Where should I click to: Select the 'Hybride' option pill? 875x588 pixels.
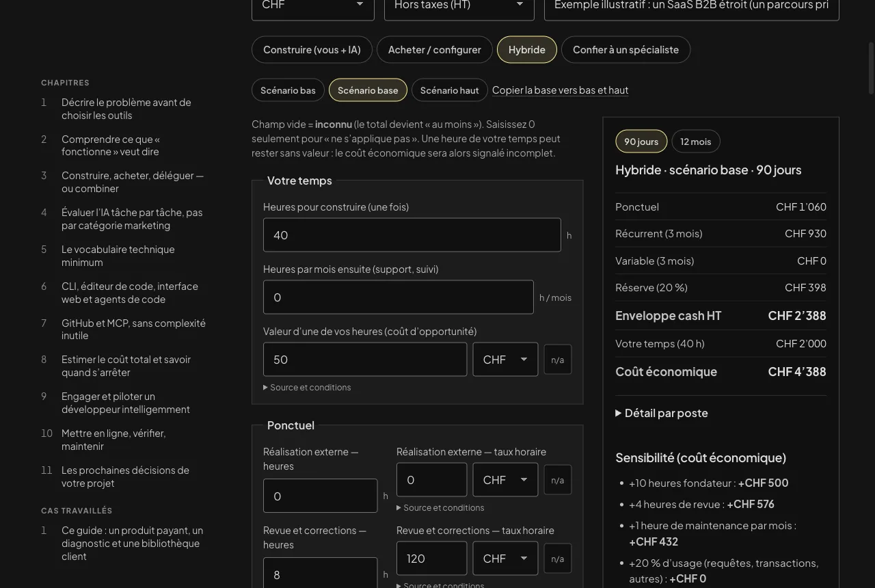(x=527, y=49)
